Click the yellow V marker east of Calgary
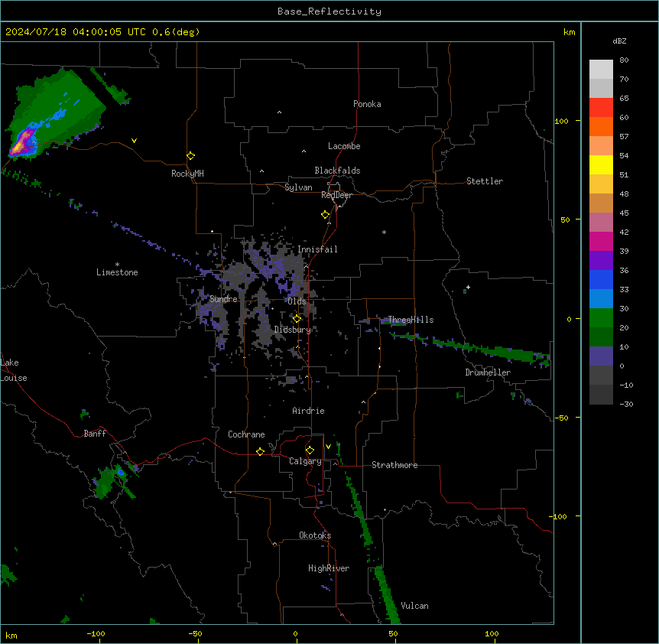 328,447
